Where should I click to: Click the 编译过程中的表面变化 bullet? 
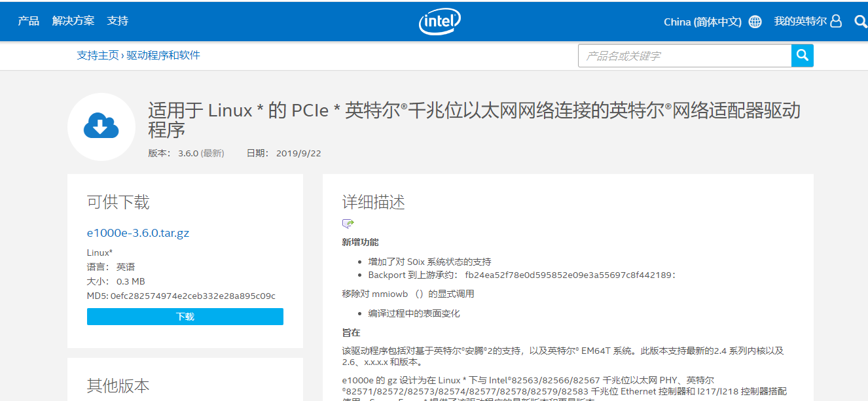click(414, 313)
